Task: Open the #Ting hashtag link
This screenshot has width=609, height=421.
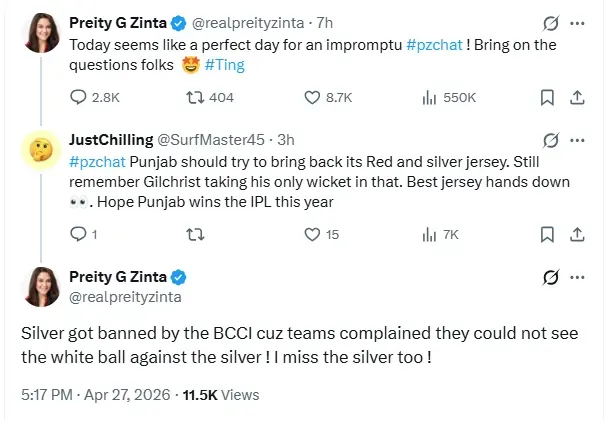Action: [224, 65]
